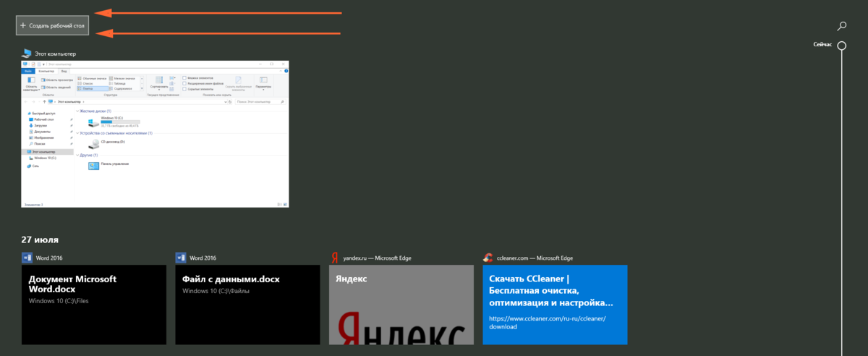Click the CCleaner icon beside ccleaner.com
The height and width of the screenshot is (356, 868).
pos(488,258)
